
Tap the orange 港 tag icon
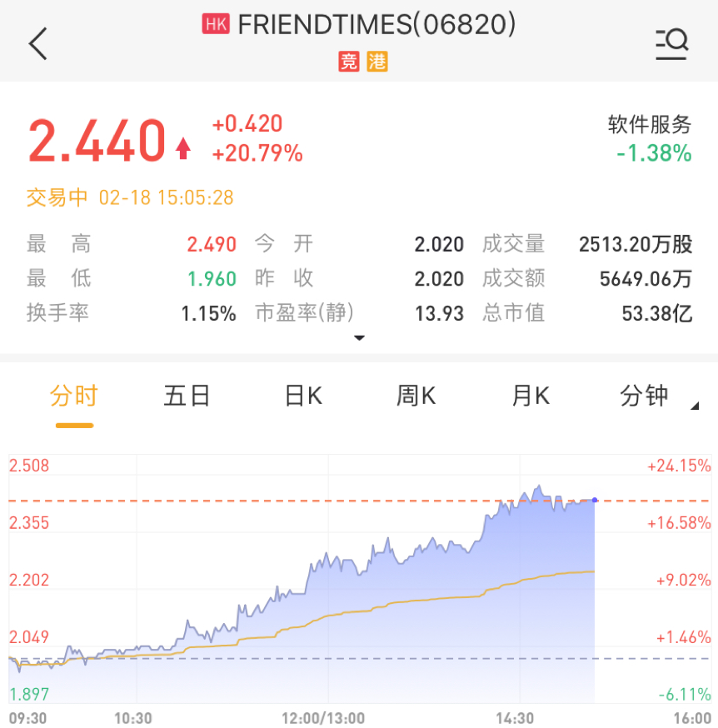[x=377, y=61]
